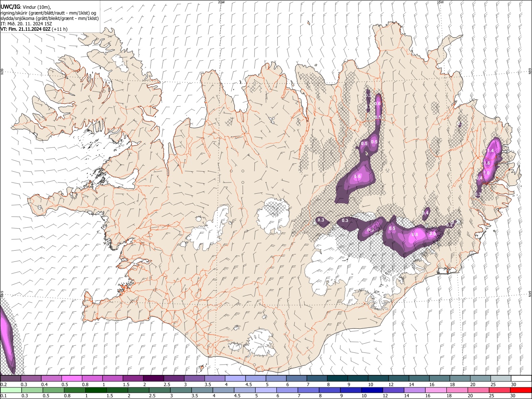The width and height of the screenshot is (532, 399).
Task: Click the purple snow patch at the map's southwest corner
Action: coord(7,341)
